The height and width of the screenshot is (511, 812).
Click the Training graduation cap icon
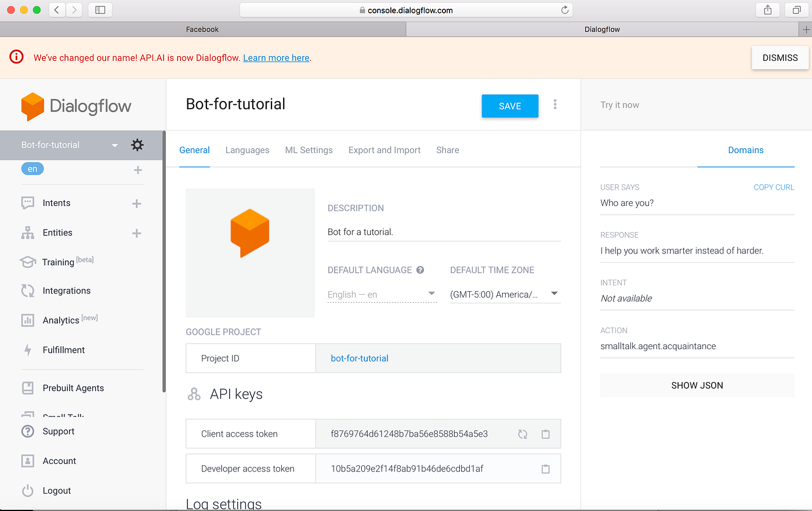(x=28, y=262)
